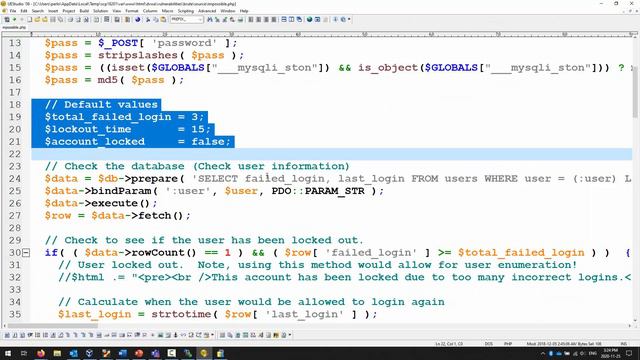Screen dimensions: 640x360
Task: Open File Explorer from the taskbar
Action: tap(57, 353)
